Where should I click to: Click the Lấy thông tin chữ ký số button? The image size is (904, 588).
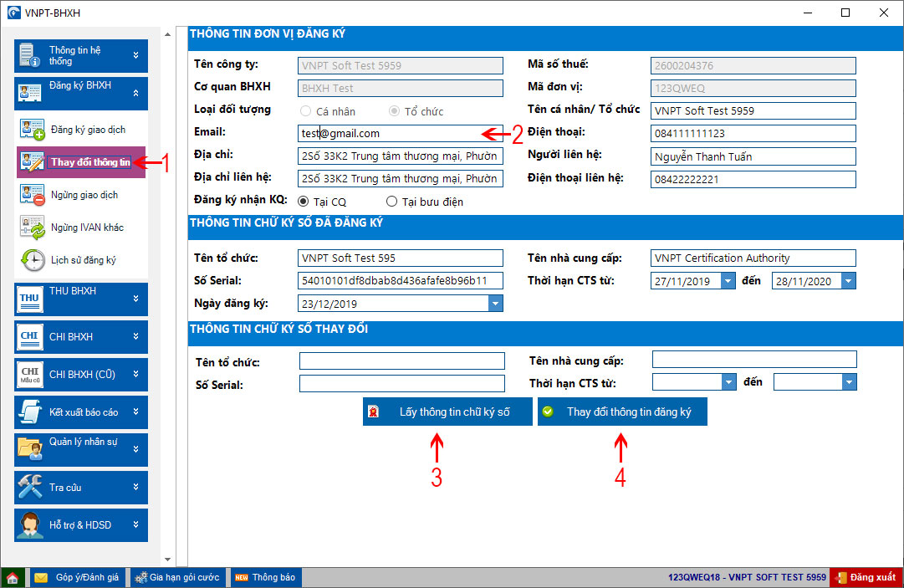(447, 412)
